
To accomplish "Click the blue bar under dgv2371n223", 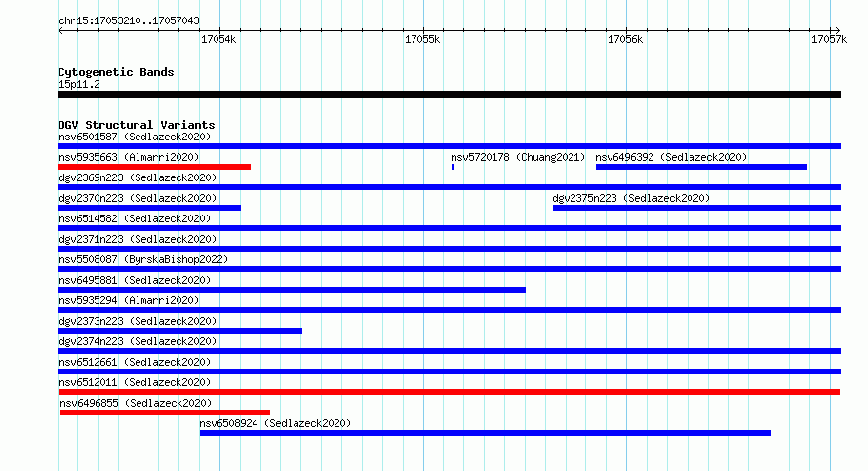I will 449,249.
